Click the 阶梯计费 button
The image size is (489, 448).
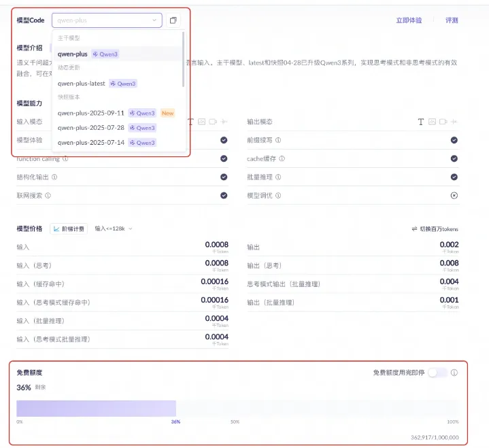point(69,229)
